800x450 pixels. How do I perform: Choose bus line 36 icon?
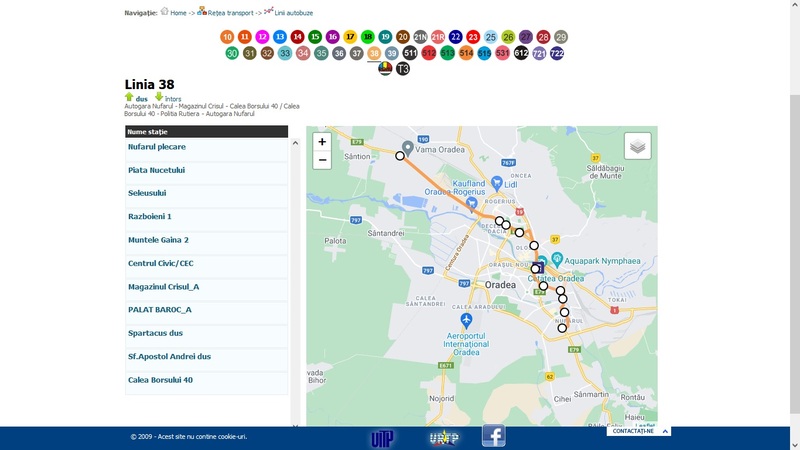click(339, 53)
